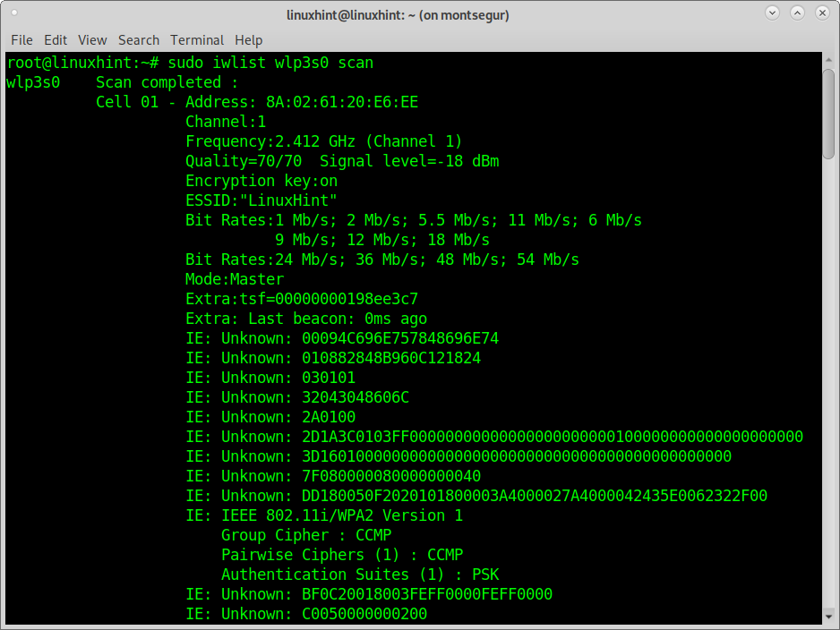This screenshot has height=630, width=840.
Task: Click the scrollbar down arrow
Action: pos(828,616)
